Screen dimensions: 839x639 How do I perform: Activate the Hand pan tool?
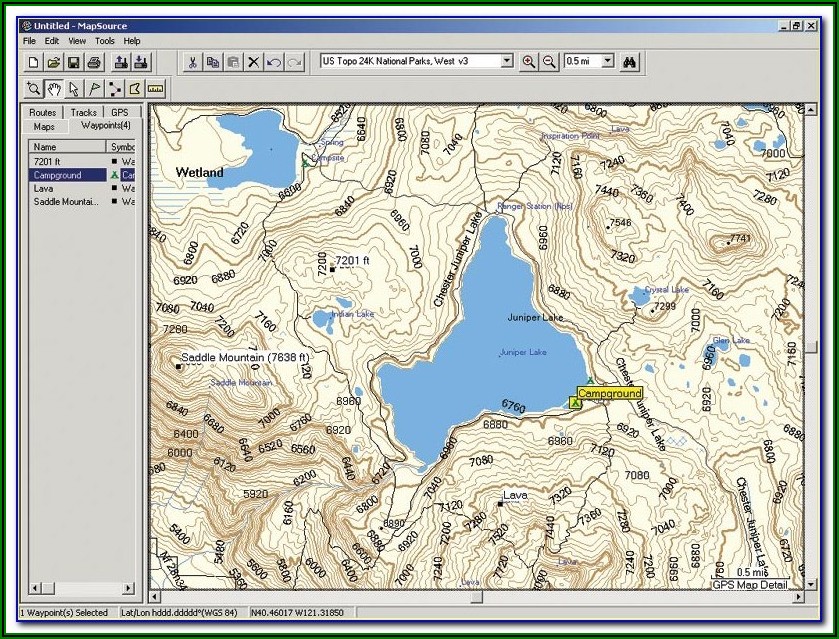[x=54, y=89]
